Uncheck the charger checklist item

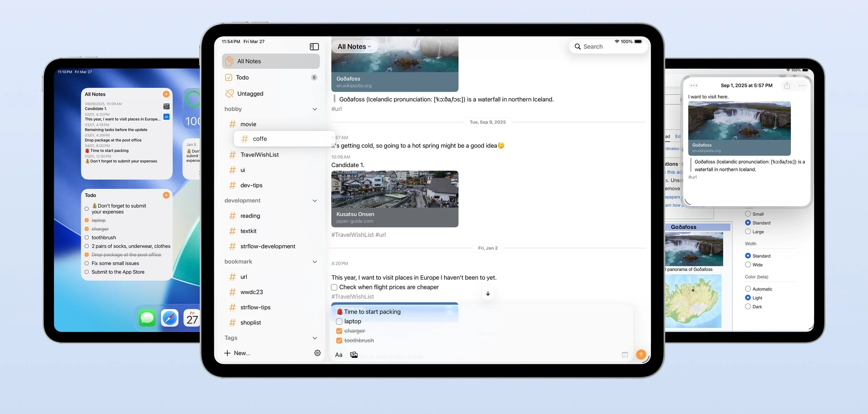339,331
